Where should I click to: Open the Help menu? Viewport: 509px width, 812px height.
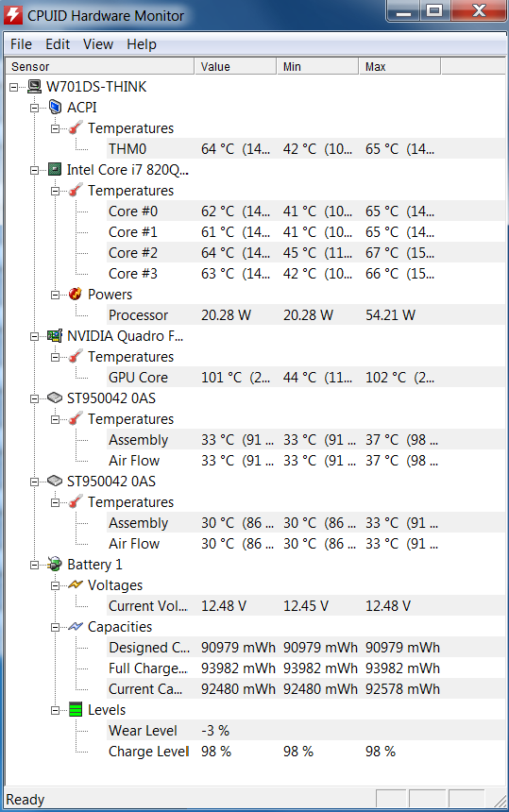click(x=142, y=44)
